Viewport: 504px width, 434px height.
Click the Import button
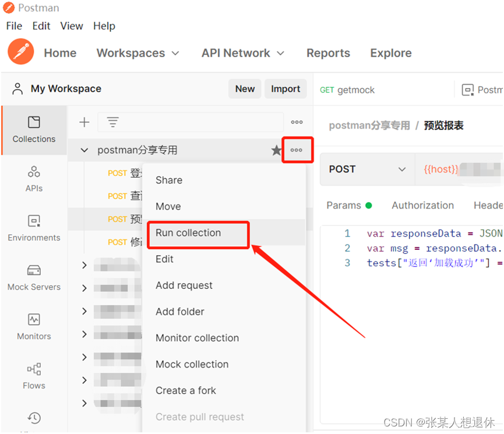pyautogui.click(x=286, y=89)
